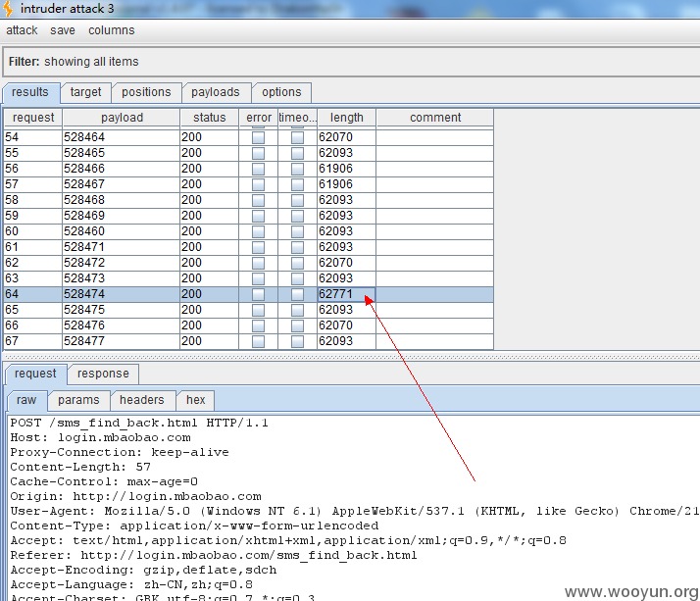The image size is (700, 601).
Task: Click the Host: login.mbaobao.com line
Action: point(100,437)
